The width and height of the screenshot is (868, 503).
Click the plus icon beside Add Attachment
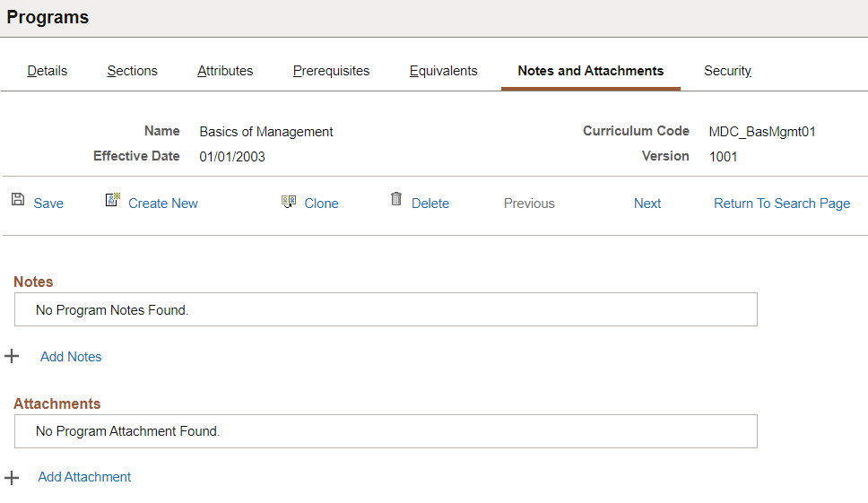coord(12,478)
